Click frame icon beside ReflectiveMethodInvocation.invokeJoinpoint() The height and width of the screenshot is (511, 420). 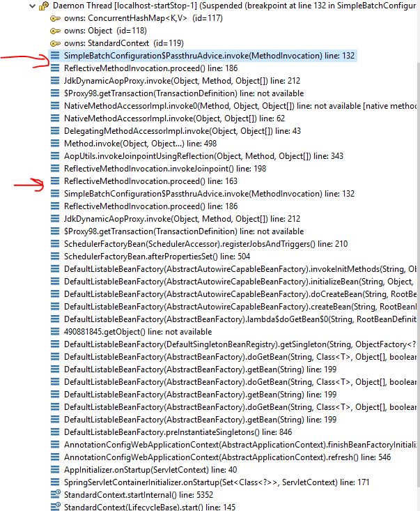tap(55, 169)
